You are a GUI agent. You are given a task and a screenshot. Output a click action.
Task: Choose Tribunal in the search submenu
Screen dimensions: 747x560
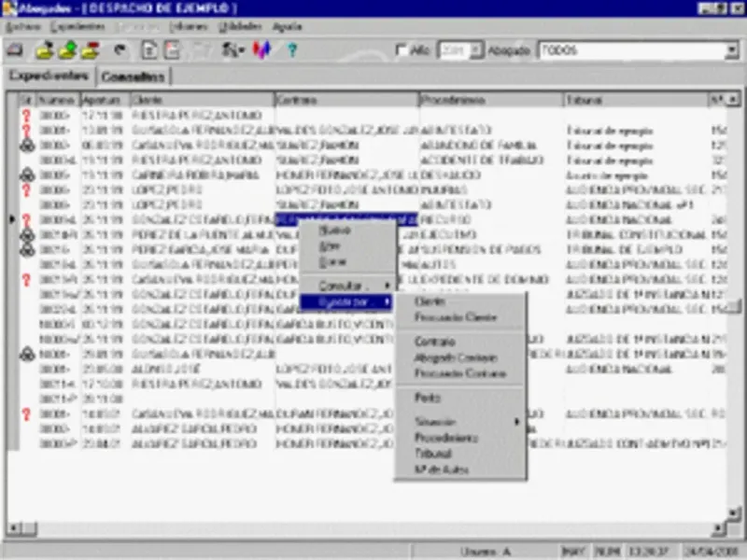[x=433, y=453]
